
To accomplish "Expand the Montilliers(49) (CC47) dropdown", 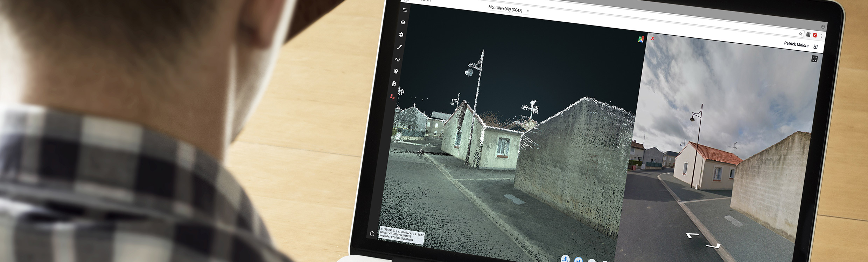I will coord(506,9).
